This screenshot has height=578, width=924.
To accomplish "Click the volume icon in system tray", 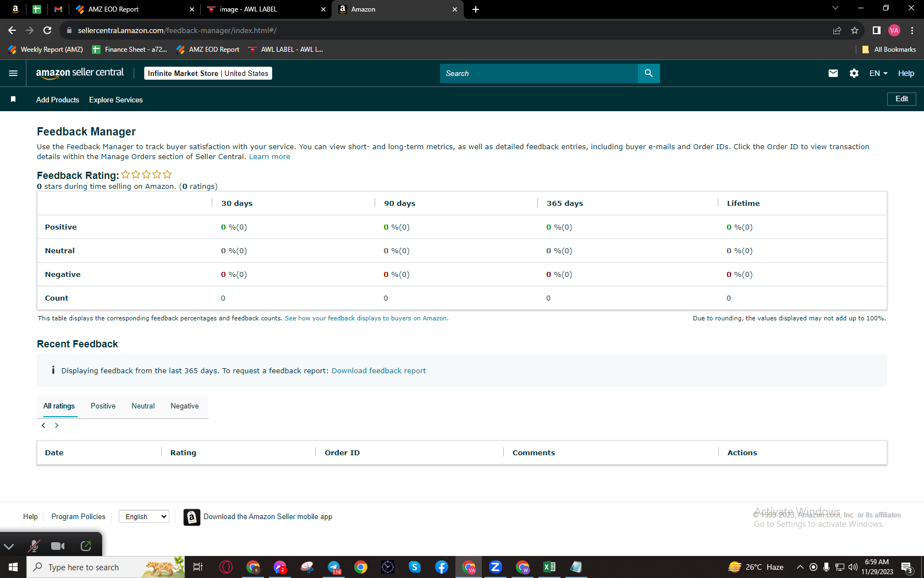I will pyautogui.click(x=853, y=567).
